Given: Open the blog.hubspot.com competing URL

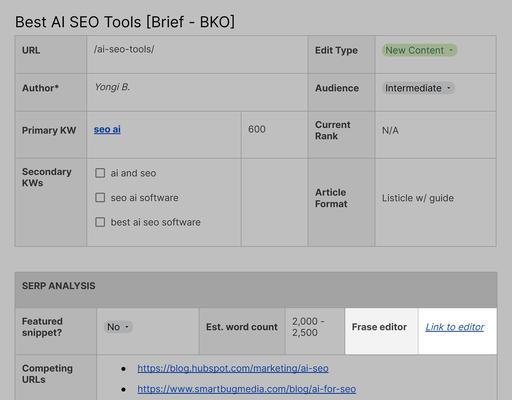Looking at the screenshot, I should click(233, 368).
